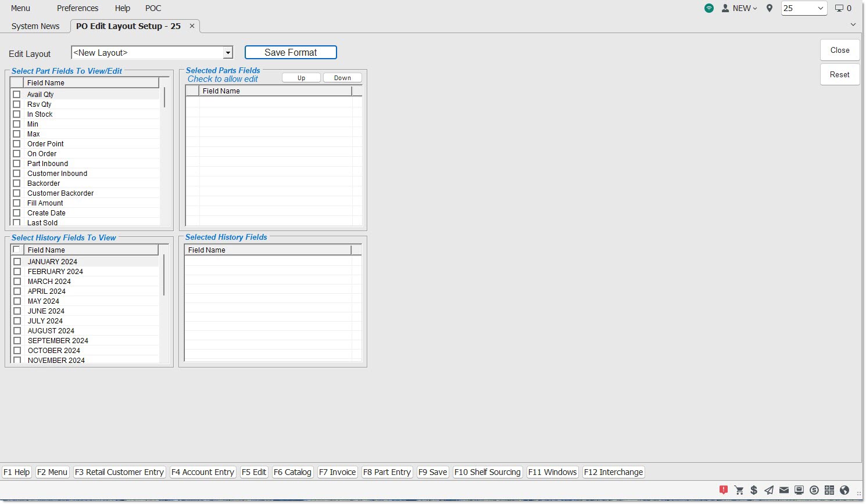The image size is (866, 504).
Task: Open the Preferences menu
Action: (77, 8)
